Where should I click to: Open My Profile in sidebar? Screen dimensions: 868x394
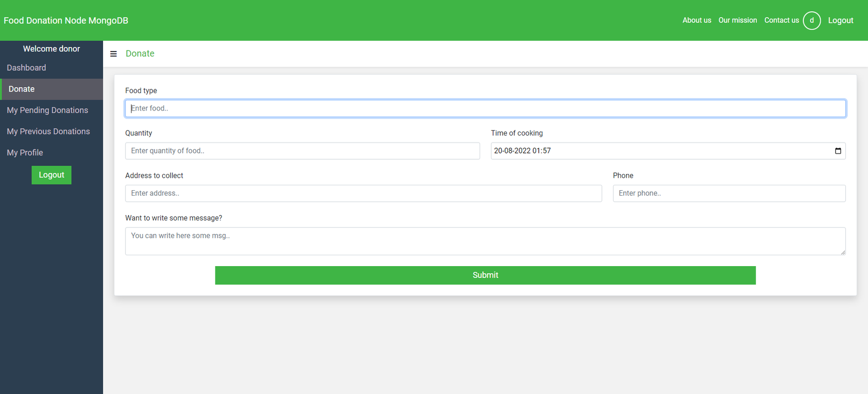25,153
